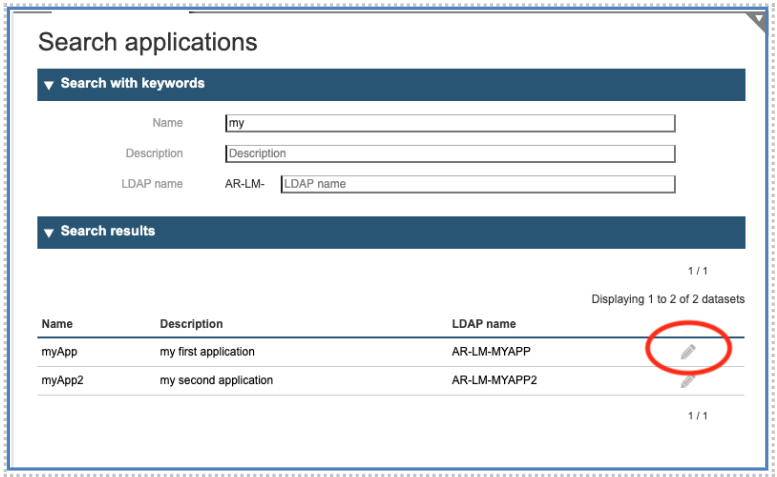Click the Description column header
The image size is (777, 477).
point(191,324)
